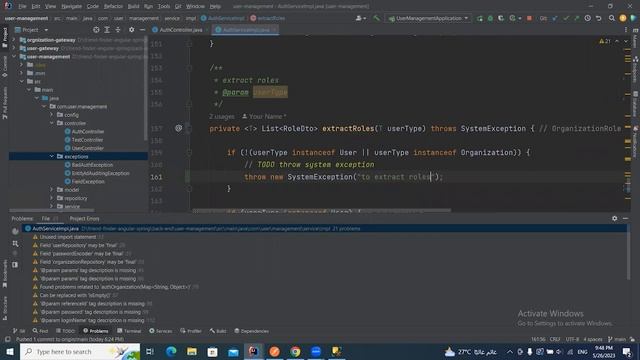Open Problems panel settings gear

coord(615,219)
